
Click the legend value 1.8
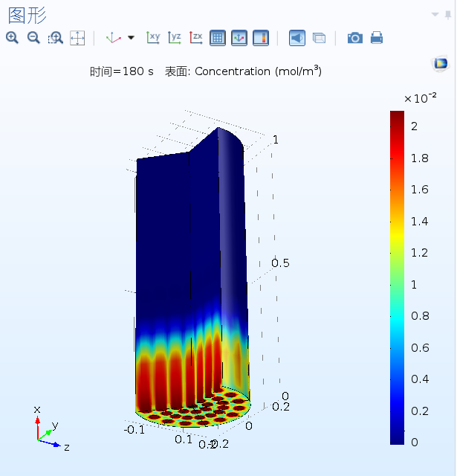(420, 158)
